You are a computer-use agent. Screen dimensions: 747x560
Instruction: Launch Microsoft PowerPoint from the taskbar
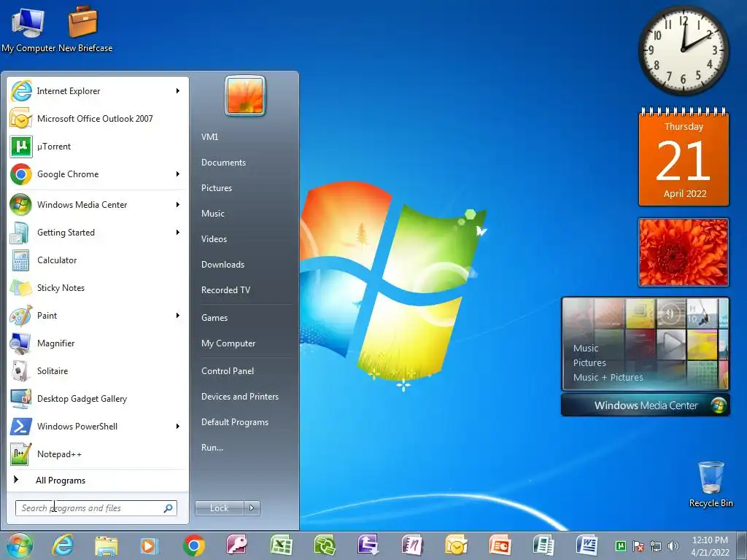[499, 545]
